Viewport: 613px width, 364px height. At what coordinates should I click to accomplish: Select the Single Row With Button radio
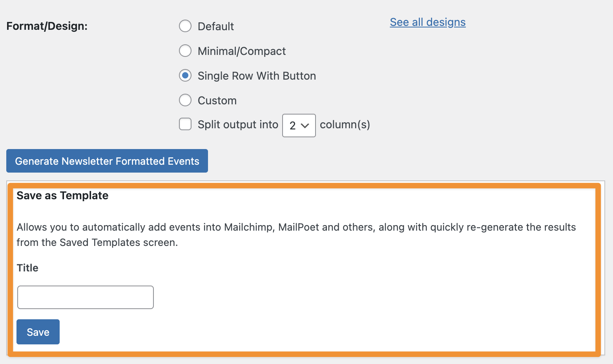185,75
